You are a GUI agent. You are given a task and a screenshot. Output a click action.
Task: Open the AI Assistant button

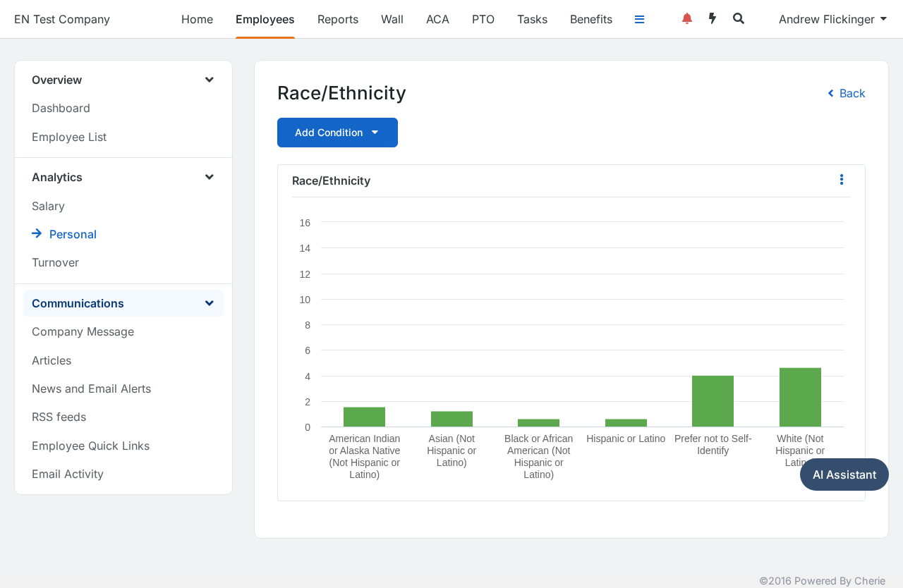844,474
